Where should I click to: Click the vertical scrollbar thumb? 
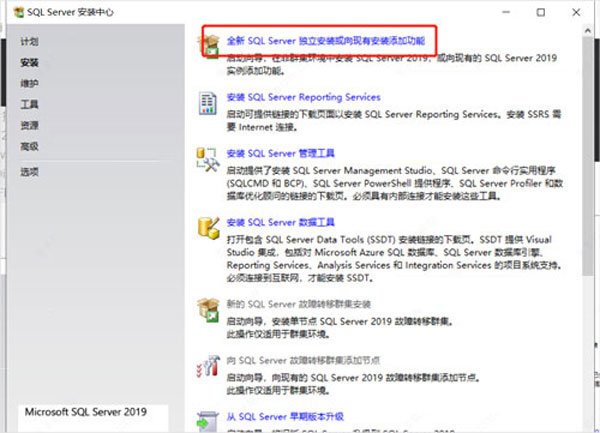(588, 156)
